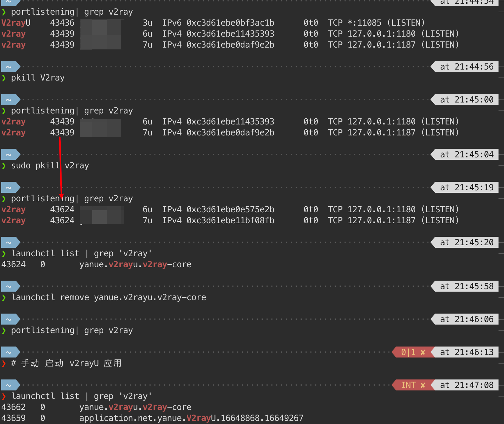Click the green prompt arrow before sudo pkill v2ray

4,165
